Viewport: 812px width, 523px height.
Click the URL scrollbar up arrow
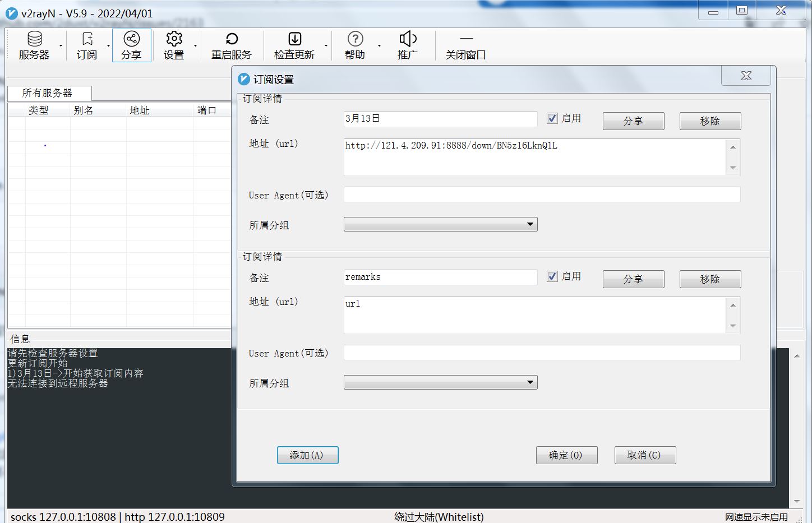click(733, 146)
